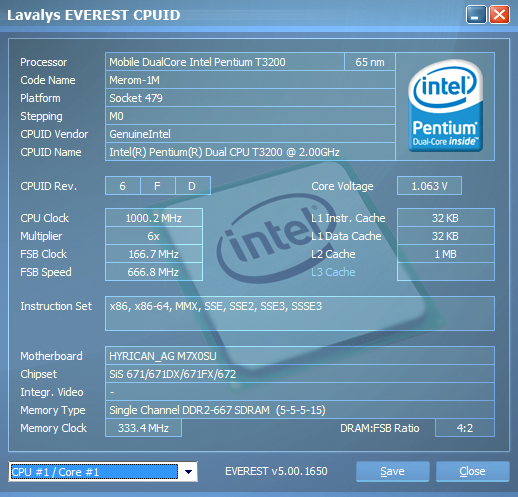The height and width of the screenshot is (497, 518).
Task: Click the CPUID Name value with 2.00GHz
Action: 250,152
